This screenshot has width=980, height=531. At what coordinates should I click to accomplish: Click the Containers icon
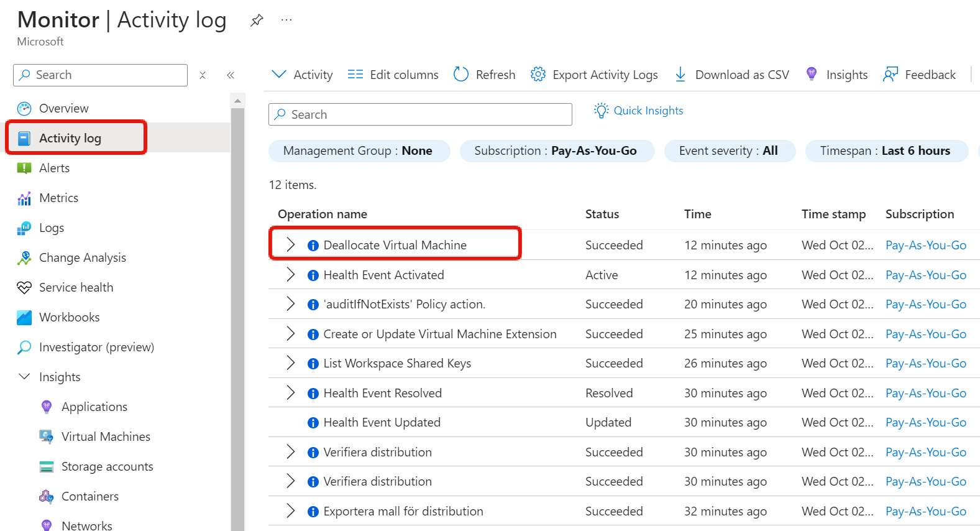click(x=47, y=497)
